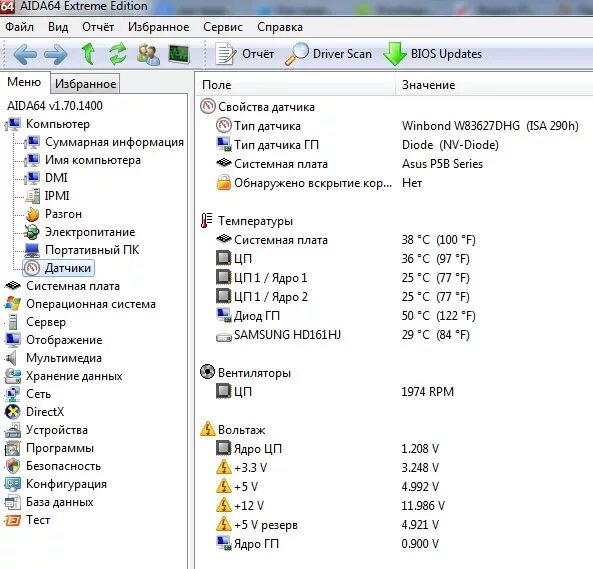Open the Сервис menu
The width and height of the screenshot is (593, 569).
click(x=223, y=27)
